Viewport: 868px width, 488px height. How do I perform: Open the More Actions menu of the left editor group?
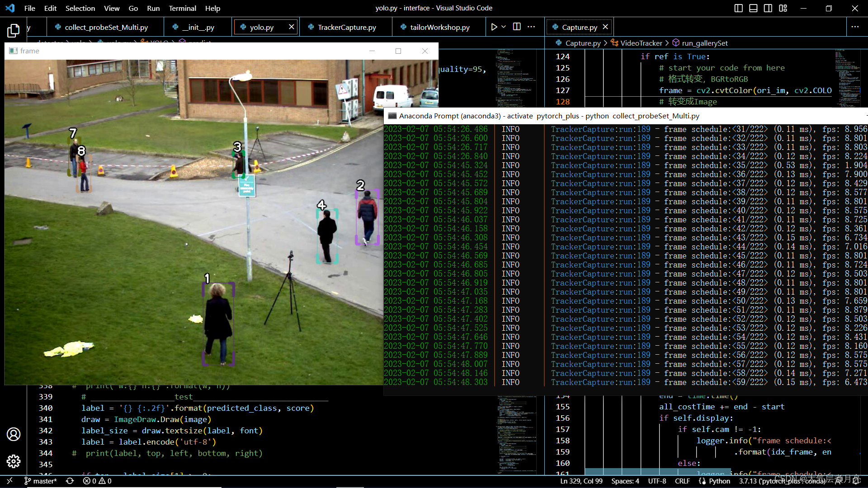[x=531, y=27]
